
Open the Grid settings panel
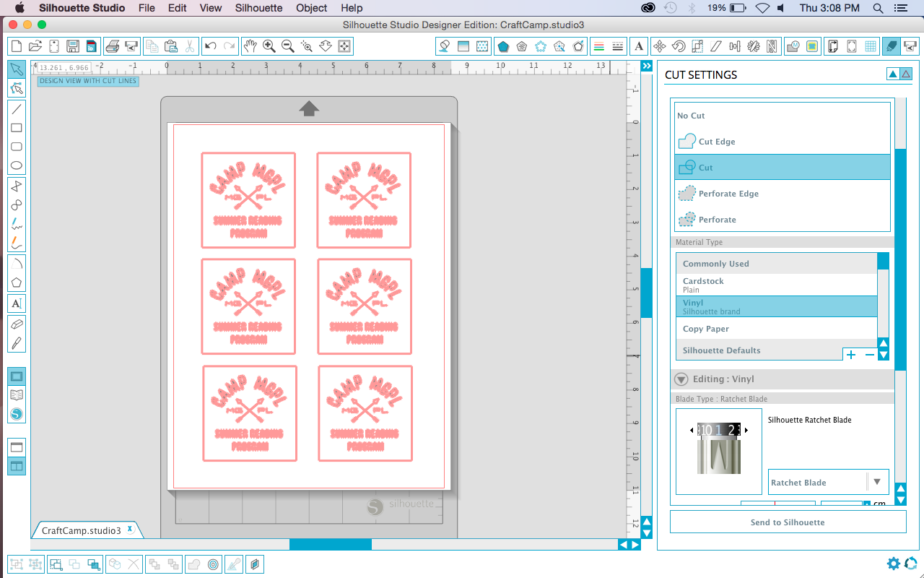[x=871, y=46]
